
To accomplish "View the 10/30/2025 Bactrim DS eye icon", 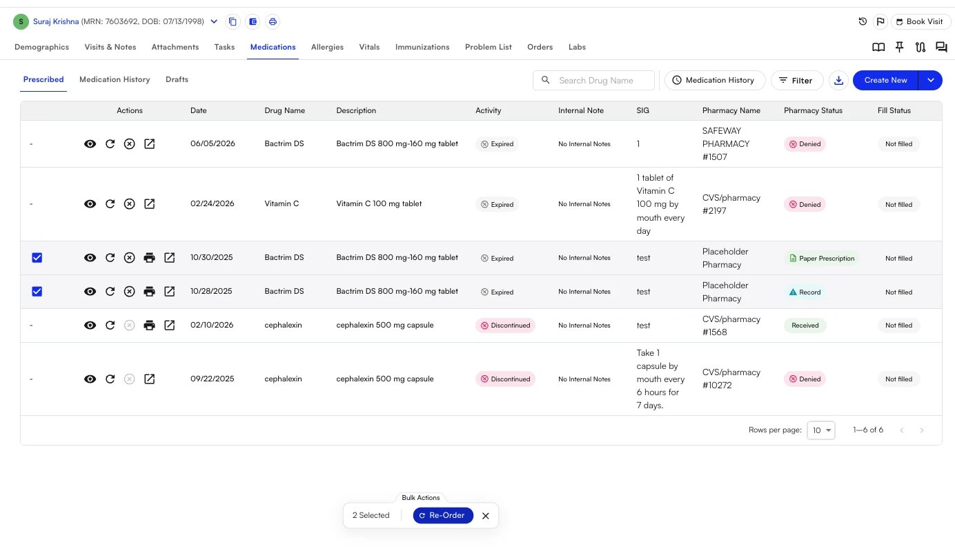I will tap(90, 258).
